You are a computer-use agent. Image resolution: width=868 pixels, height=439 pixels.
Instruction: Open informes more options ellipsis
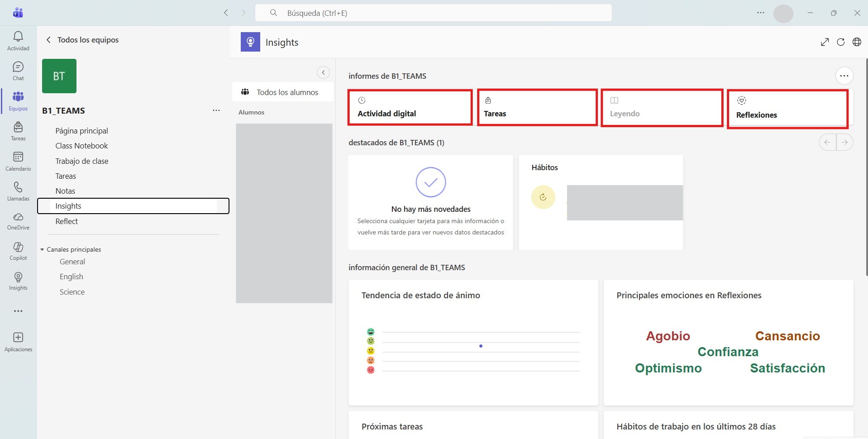pyautogui.click(x=844, y=76)
